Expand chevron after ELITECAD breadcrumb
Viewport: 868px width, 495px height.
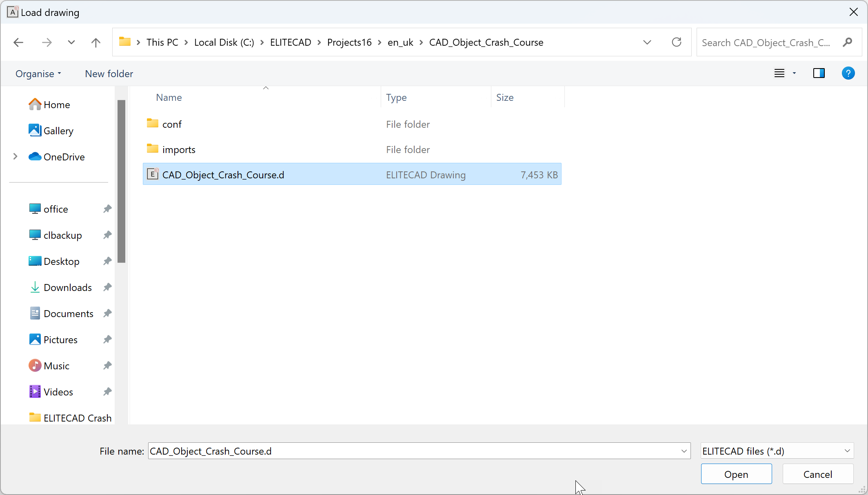click(320, 42)
